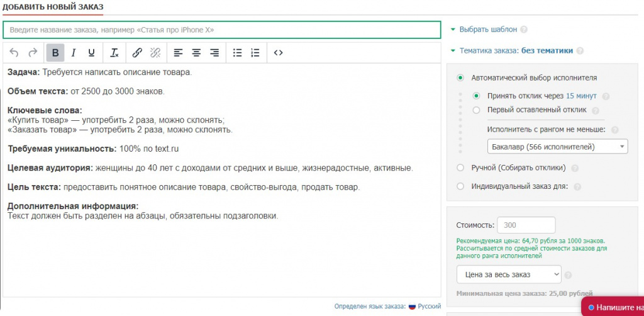
Task: Open help icon for Исполнитель с рангом
Action: (x=615, y=130)
